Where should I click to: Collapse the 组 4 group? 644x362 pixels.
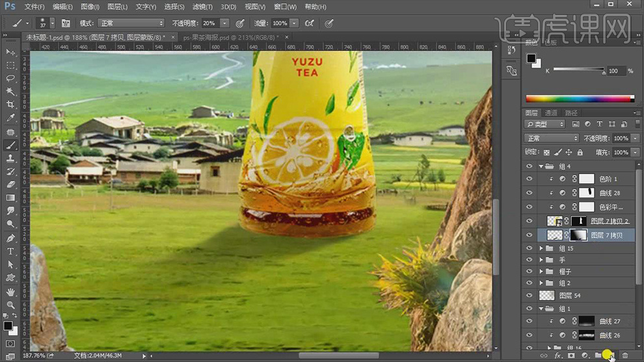[541, 166]
